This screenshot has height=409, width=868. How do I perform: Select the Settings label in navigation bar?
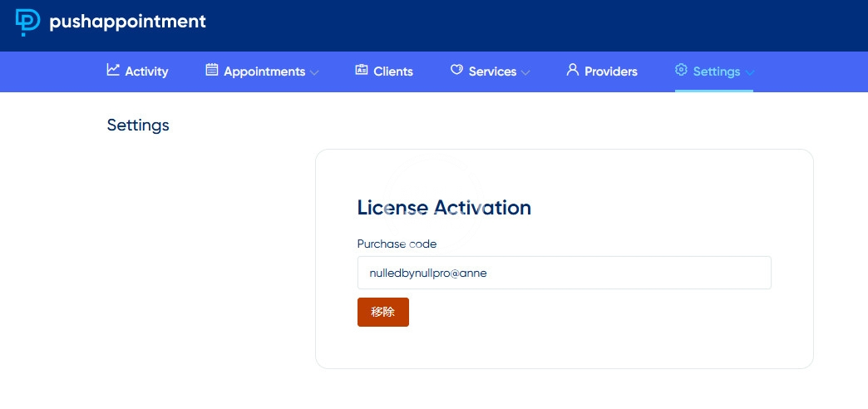coord(716,71)
